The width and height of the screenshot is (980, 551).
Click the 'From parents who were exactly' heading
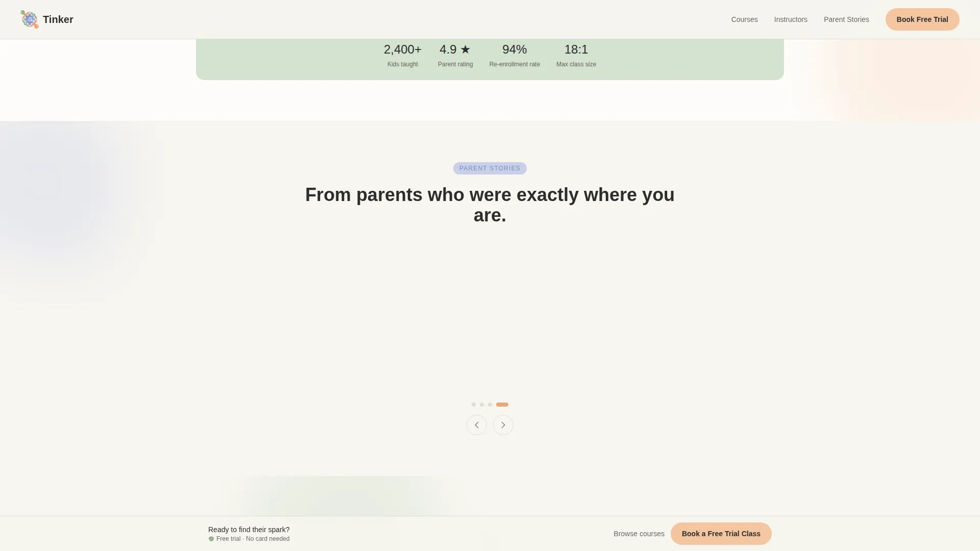490,205
